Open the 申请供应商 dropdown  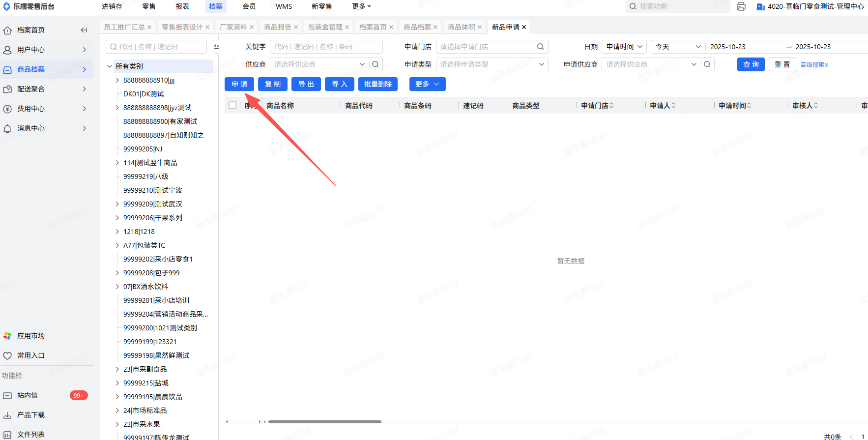click(651, 64)
